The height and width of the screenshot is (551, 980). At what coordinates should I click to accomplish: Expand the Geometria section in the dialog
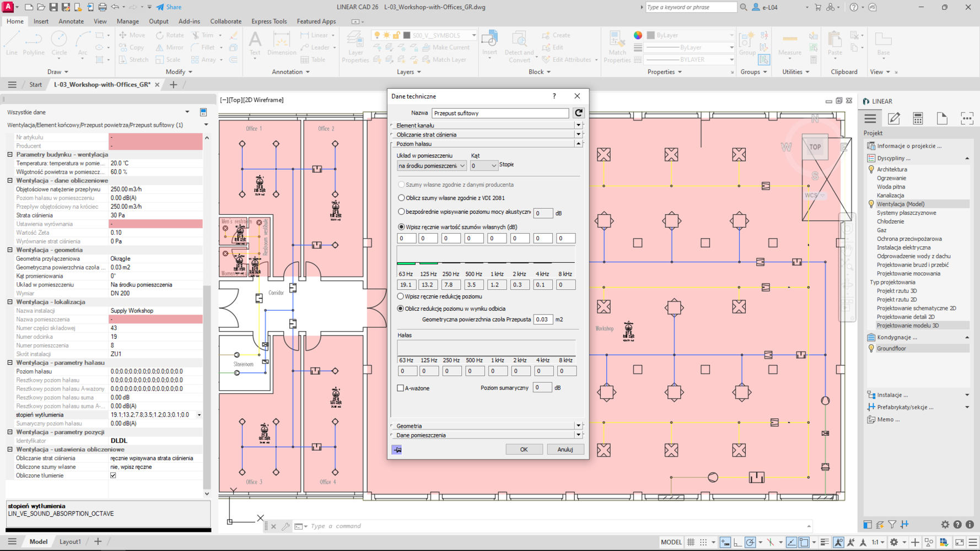click(x=578, y=426)
